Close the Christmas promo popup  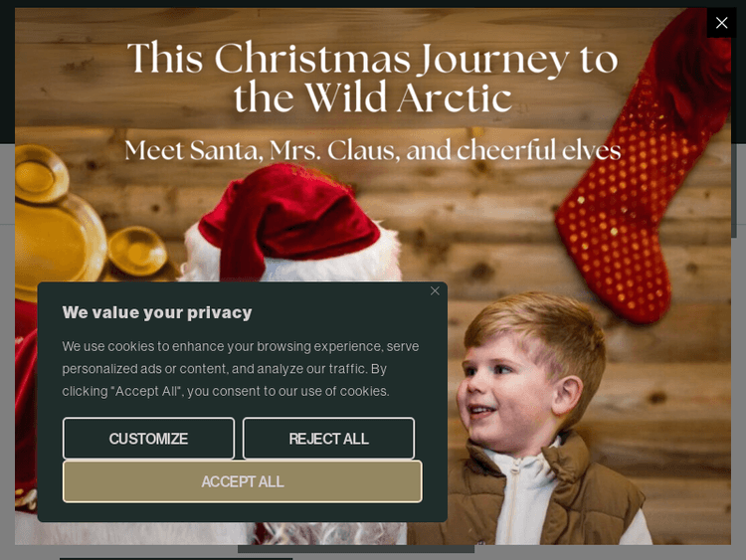coord(721,23)
